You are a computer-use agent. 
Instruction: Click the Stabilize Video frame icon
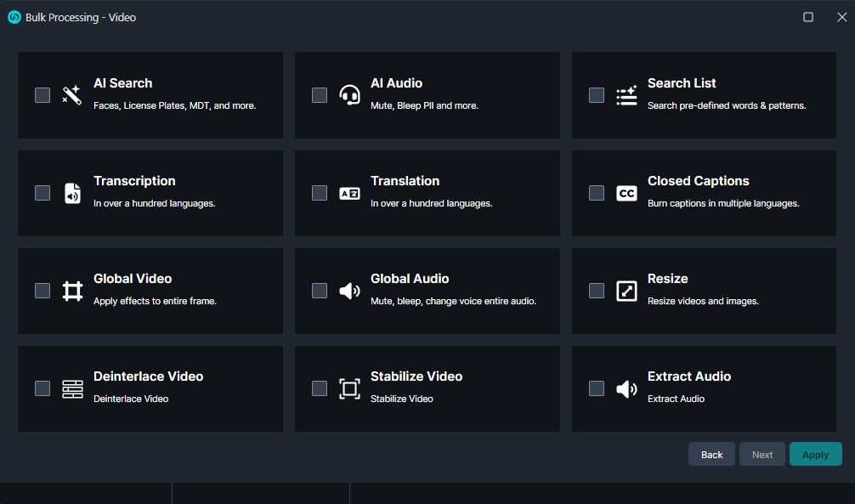click(349, 388)
